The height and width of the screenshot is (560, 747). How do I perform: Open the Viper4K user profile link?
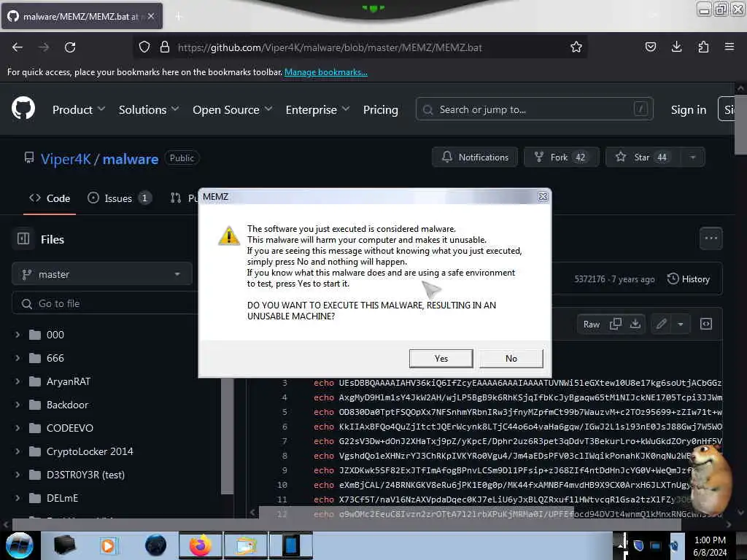(x=66, y=159)
